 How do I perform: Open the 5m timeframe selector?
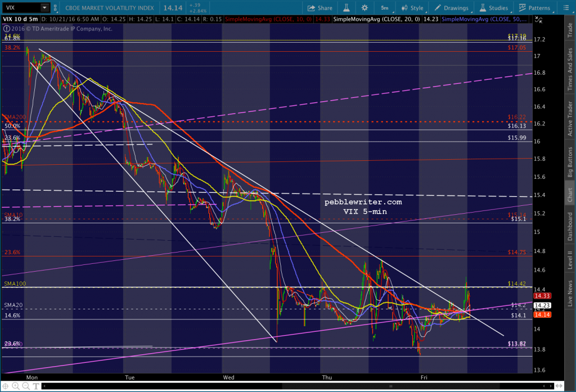pyautogui.click(x=385, y=8)
